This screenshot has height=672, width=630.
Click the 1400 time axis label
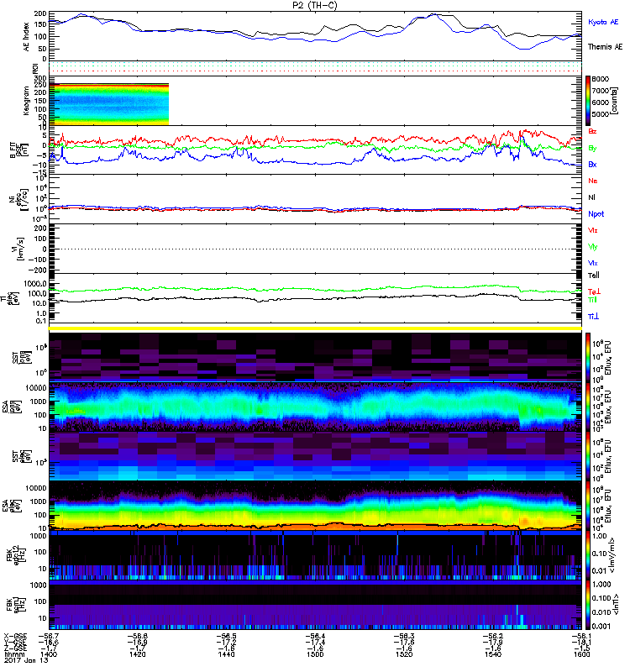48,654
